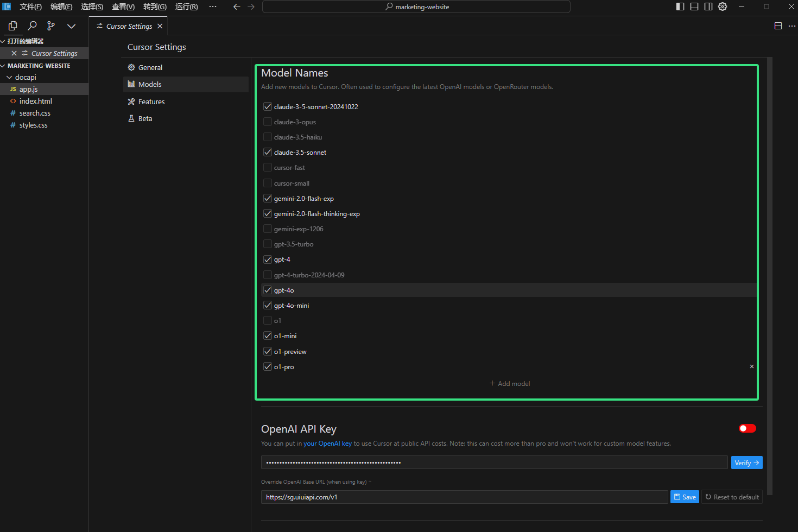Image resolution: width=798 pixels, height=532 pixels.
Task: Enable gemini-exp-1206 model
Action: [268, 229]
